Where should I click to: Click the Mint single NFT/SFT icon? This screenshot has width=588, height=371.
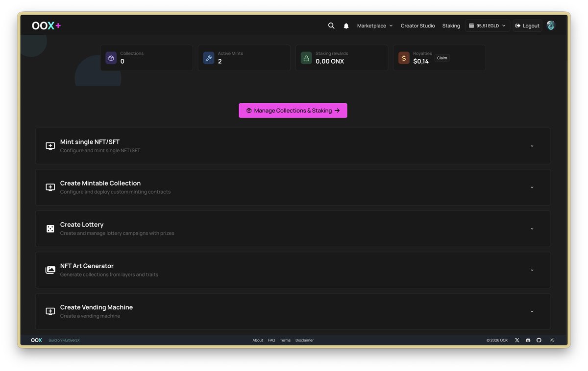(x=50, y=146)
